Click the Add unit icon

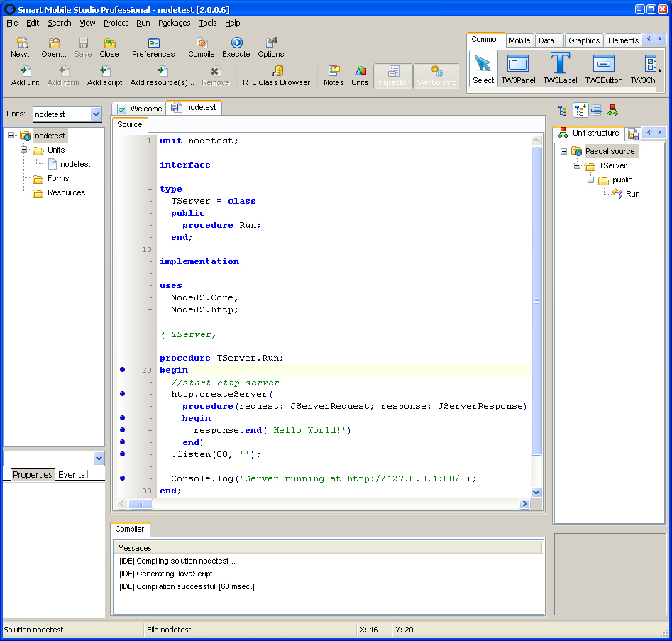(26, 72)
